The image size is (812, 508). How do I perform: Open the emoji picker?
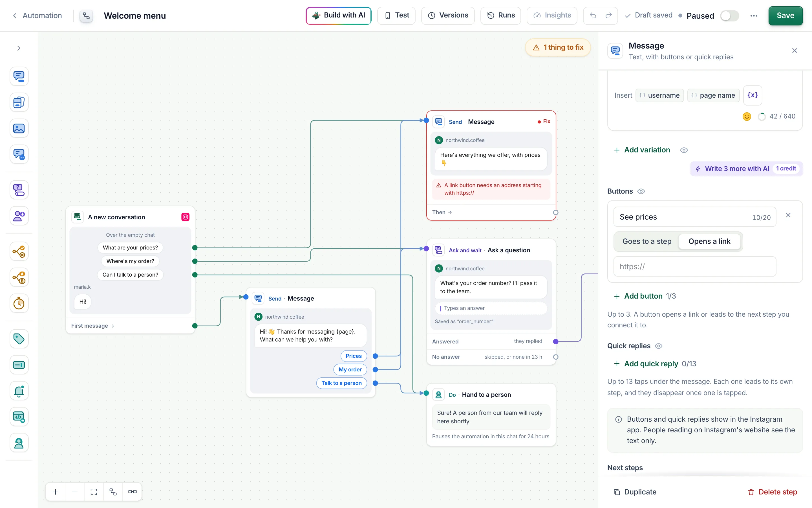[747, 116]
